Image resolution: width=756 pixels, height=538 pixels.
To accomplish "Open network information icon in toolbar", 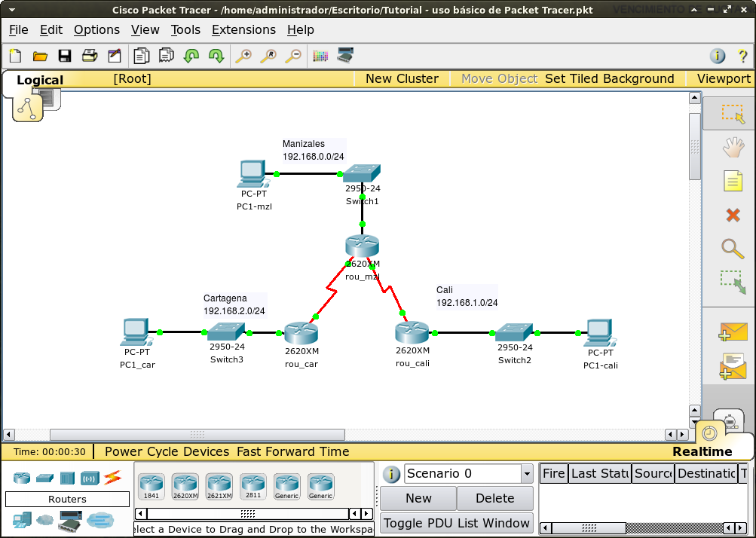I will coord(718,56).
